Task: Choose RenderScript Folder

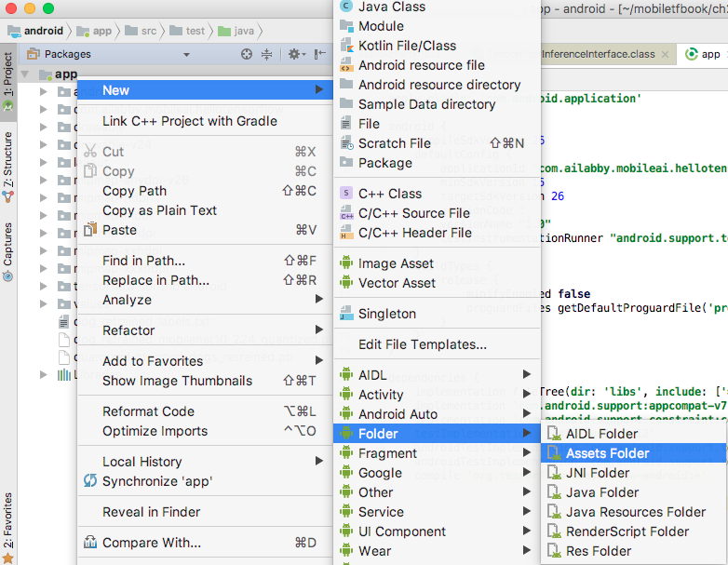Action: [634, 531]
